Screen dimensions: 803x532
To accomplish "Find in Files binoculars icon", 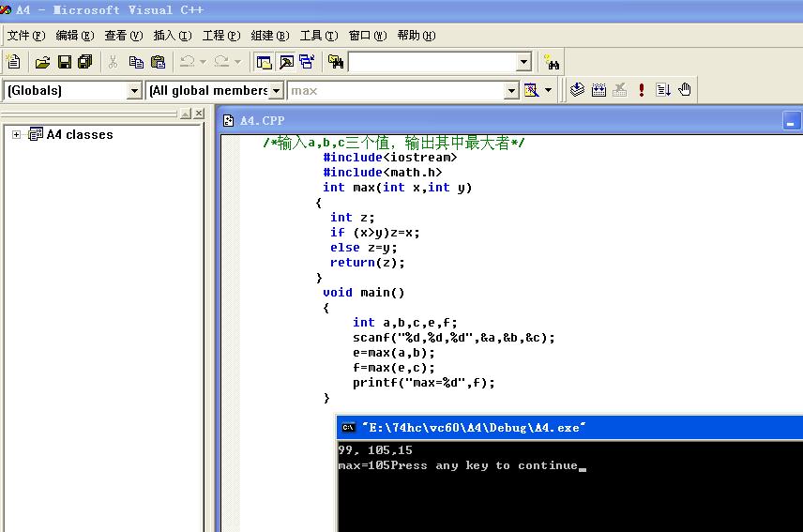I will click(336, 63).
